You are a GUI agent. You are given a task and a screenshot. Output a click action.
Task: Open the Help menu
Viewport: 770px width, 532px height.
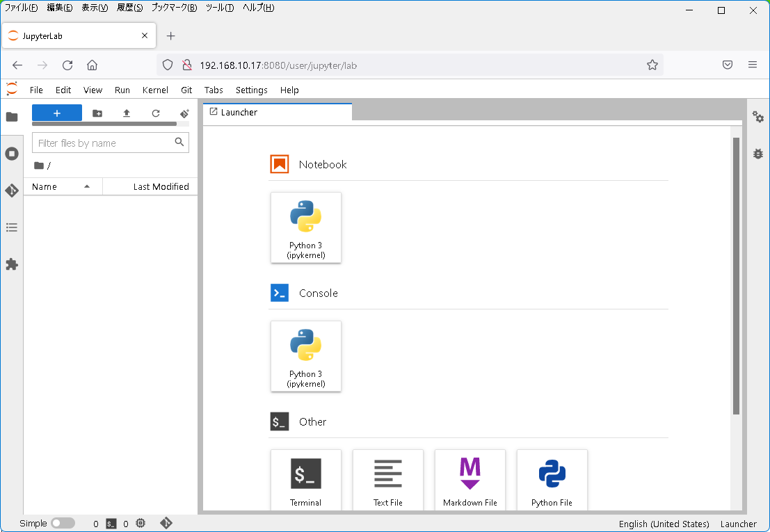click(289, 90)
